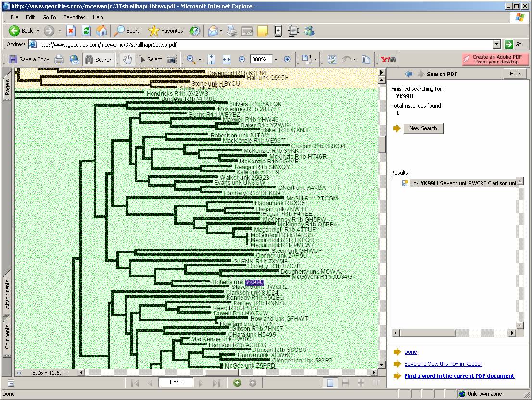Open IE toolbar Search button

pos(128,31)
